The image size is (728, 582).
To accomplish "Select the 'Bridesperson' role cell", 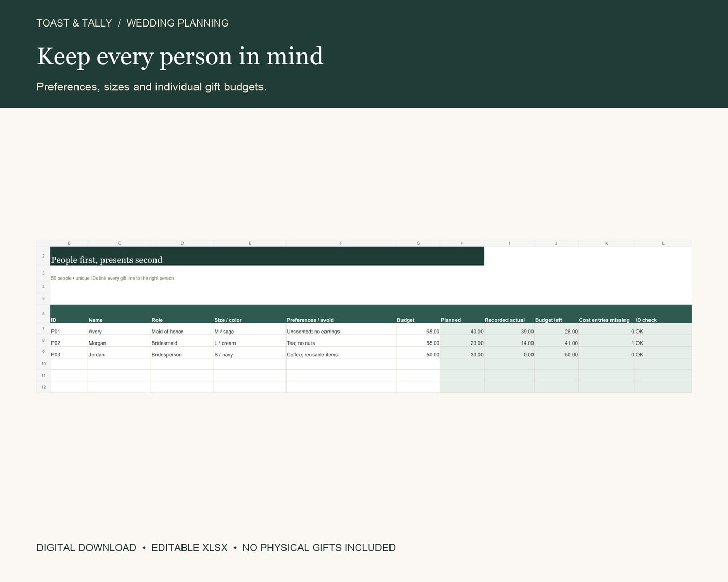I will pyautogui.click(x=183, y=352).
